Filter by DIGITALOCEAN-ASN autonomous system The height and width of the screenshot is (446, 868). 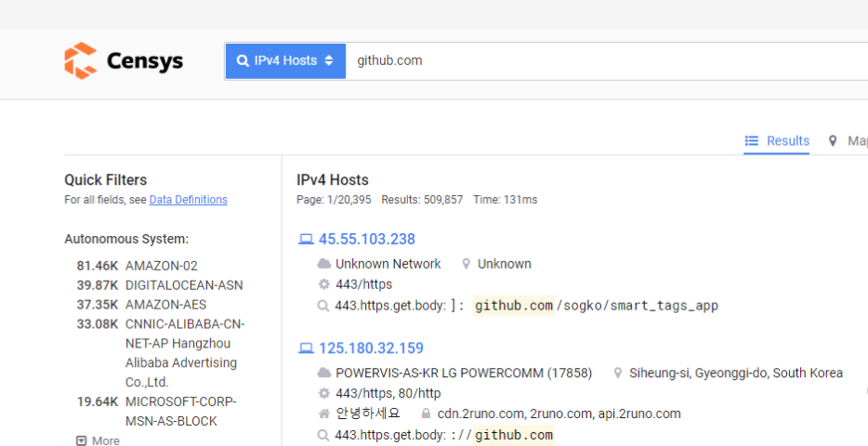click(184, 285)
